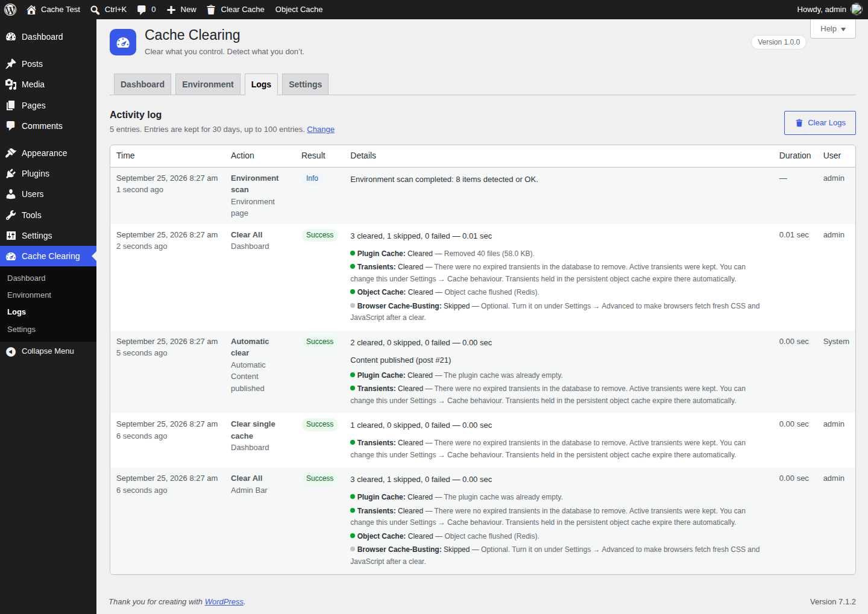Click the Info result badge
Screen dimensions: 868x614
coord(312,178)
